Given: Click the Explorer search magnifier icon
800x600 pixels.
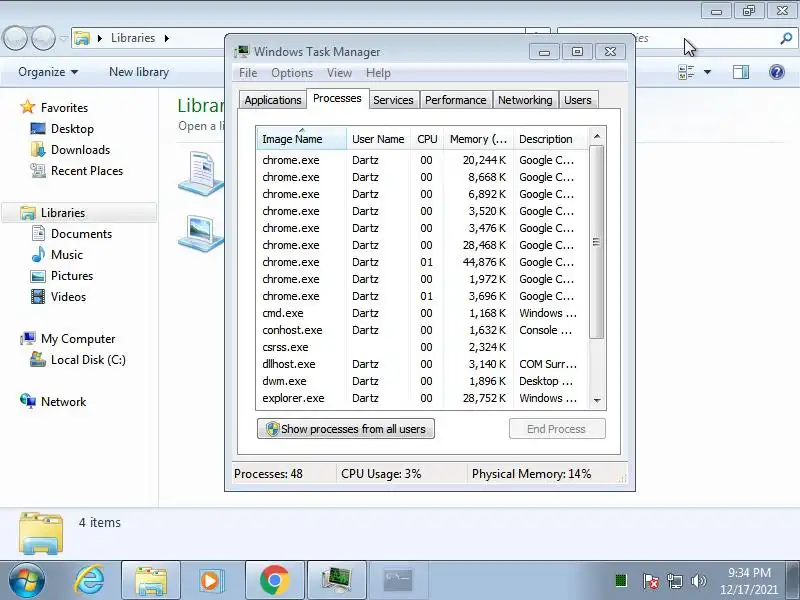Looking at the screenshot, I should click(786, 38).
